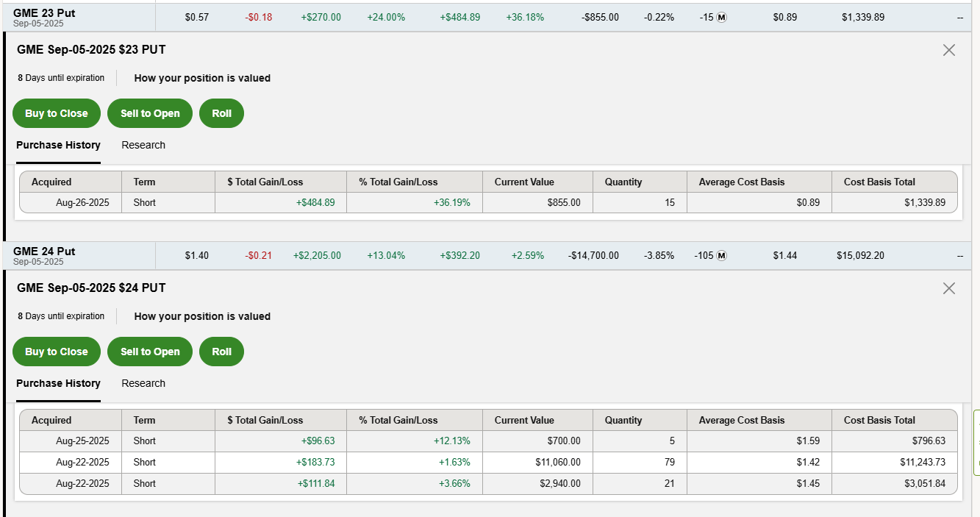The width and height of the screenshot is (980, 517).
Task: Open Research tab in $24 PUT panel
Action: 143,383
